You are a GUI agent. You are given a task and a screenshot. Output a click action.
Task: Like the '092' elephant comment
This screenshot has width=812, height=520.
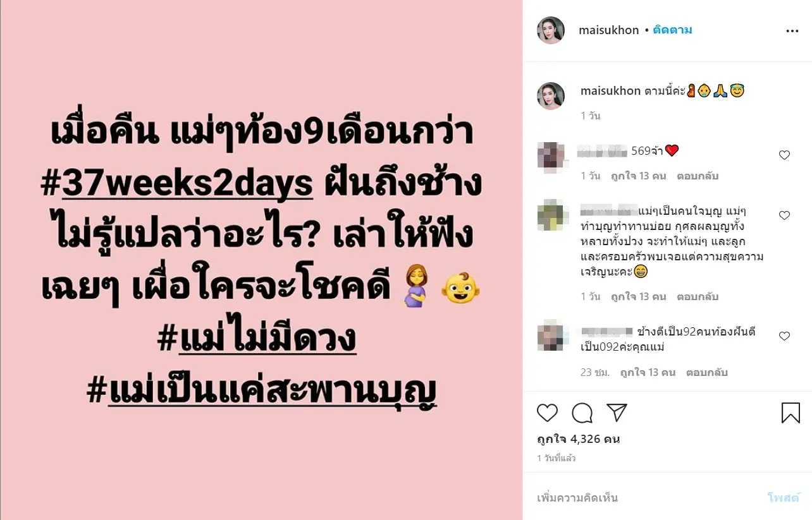point(784,336)
